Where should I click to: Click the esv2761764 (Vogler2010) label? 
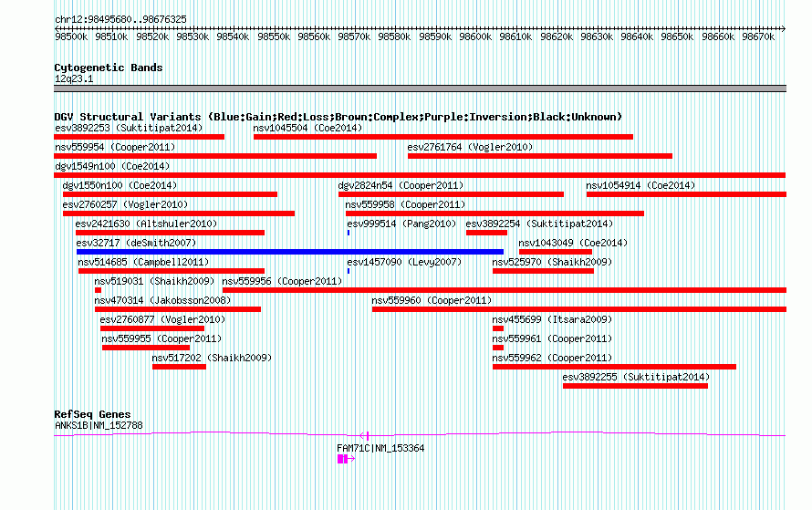click(x=470, y=147)
